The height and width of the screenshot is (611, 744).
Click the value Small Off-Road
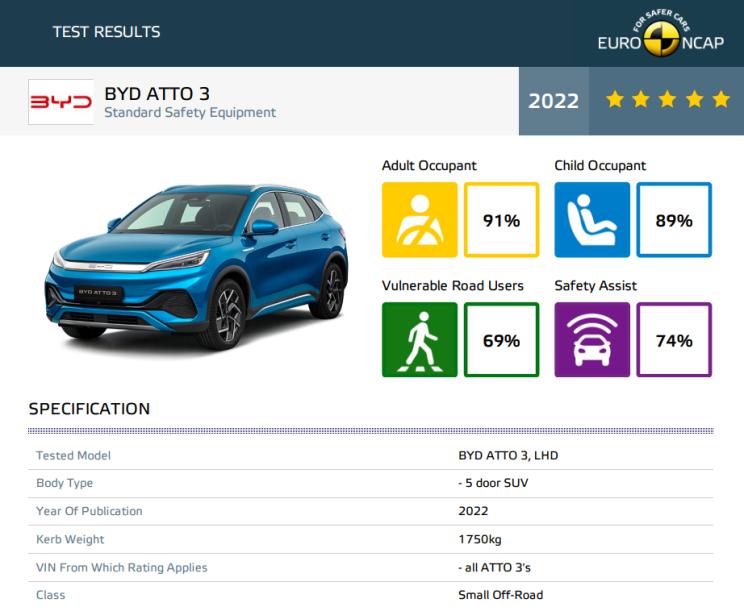501,595
